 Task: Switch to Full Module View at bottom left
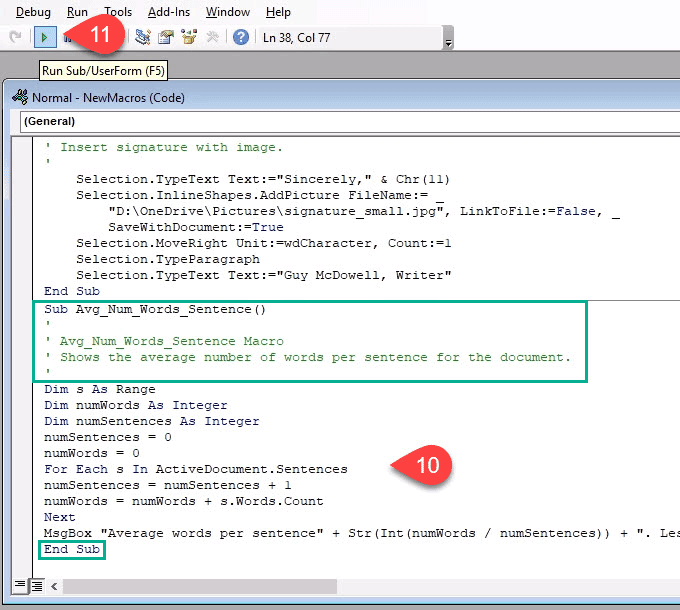coord(37,586)
